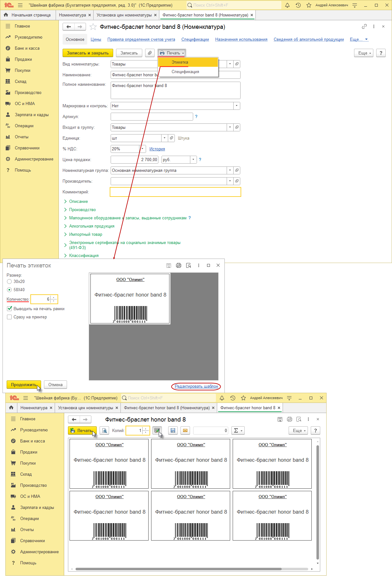Open Администрирование in top sidebar
Image resolution: width=392 pixels, height=576 pixels.
coord(34,159)
